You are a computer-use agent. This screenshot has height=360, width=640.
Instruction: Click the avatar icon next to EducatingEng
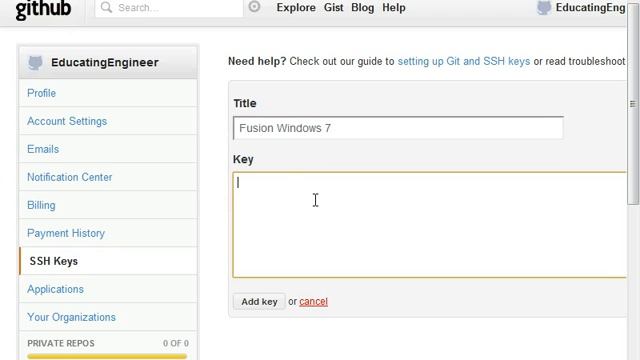pos(544,8)
